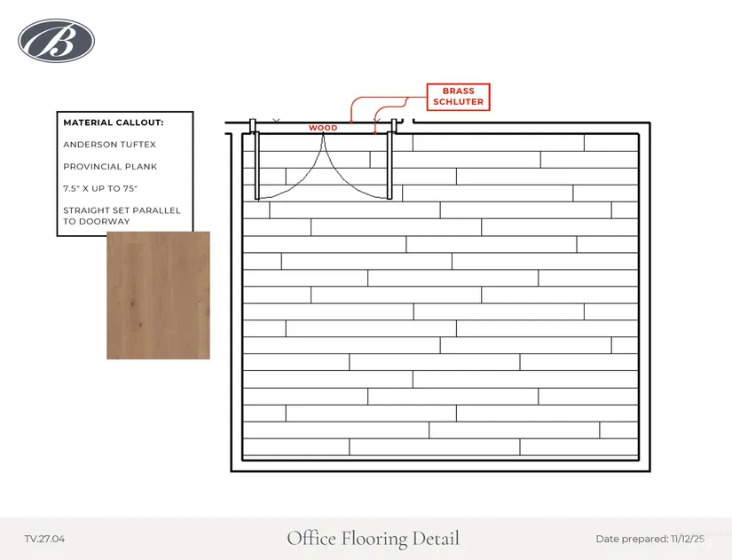This screenshot has width=732, height=560.
Task: Click the Office Flooring Detail title
Action: pos(373,538)
